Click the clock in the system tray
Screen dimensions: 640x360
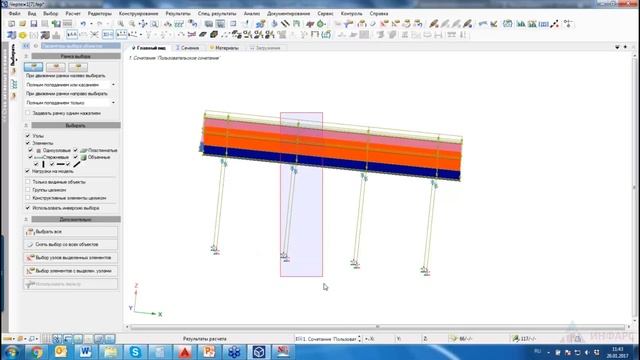point(618,352)
